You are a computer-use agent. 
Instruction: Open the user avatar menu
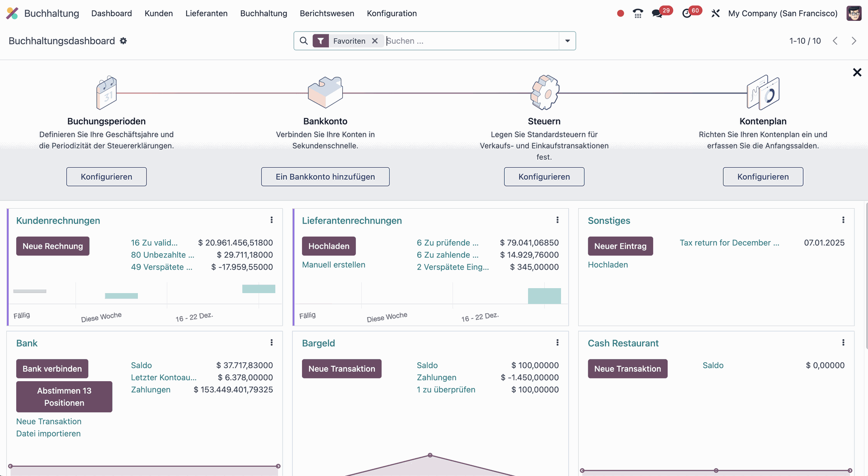(x=854, y=14)
